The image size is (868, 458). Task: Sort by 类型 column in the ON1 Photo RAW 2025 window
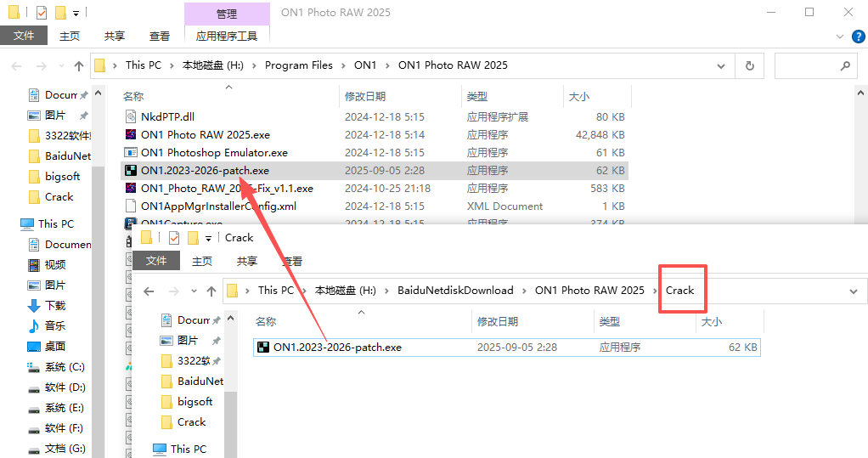[x=477, y=96]
